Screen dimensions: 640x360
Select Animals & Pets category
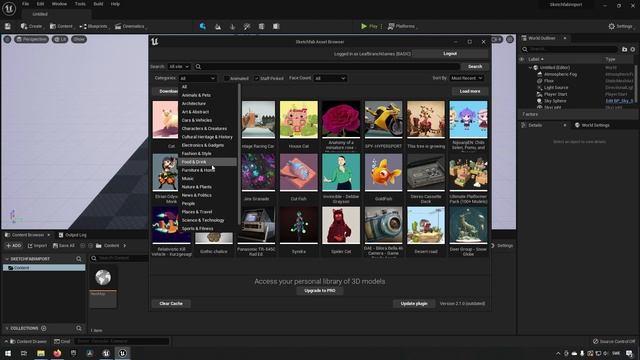coord(207,95)
